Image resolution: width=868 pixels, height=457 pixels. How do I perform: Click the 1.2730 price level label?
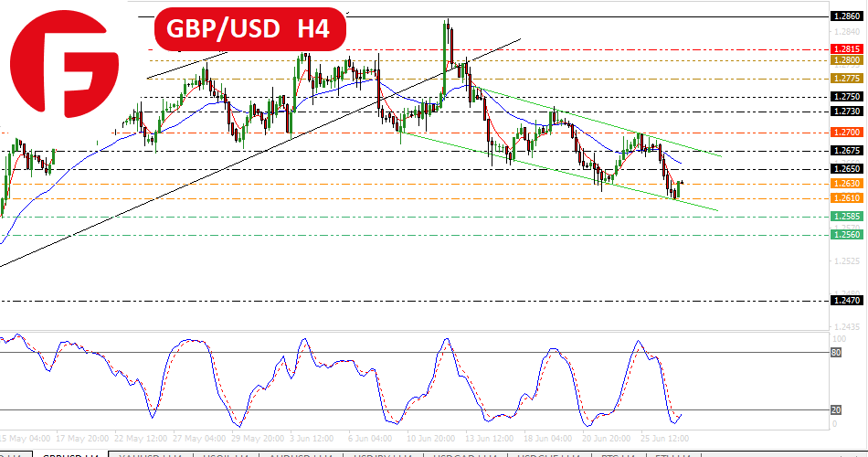[846, 112]
